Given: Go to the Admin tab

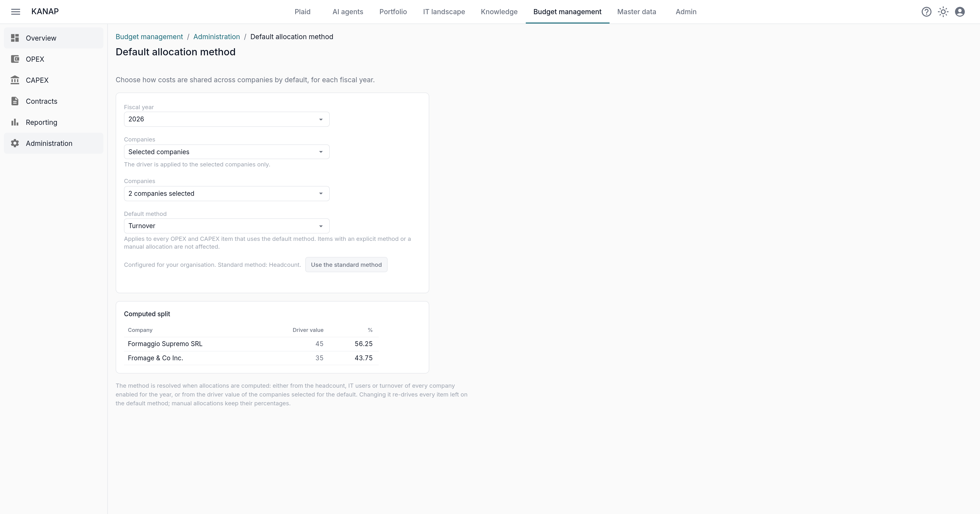Looking at the screenshot, I should pos(686,12).
